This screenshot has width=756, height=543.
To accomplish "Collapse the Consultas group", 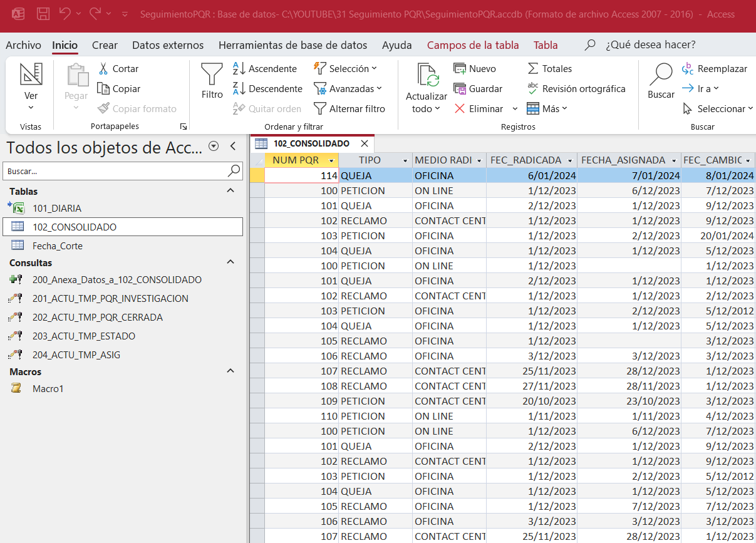I will point(230,262).
